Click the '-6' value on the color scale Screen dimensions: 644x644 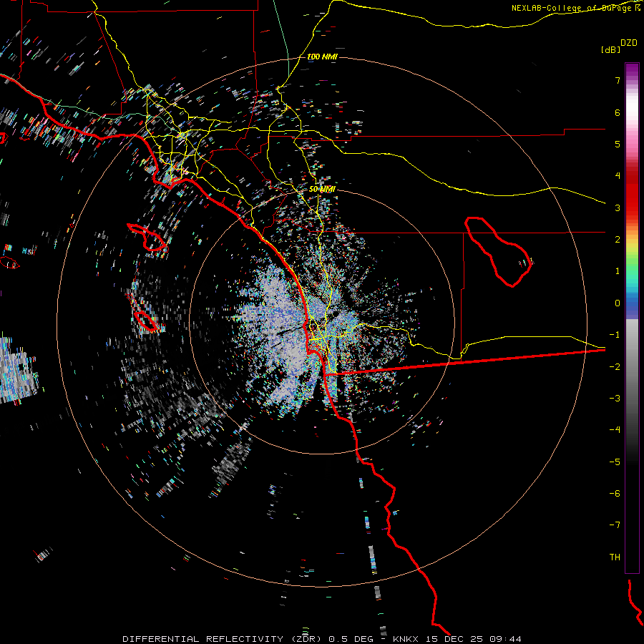(615, 494)
